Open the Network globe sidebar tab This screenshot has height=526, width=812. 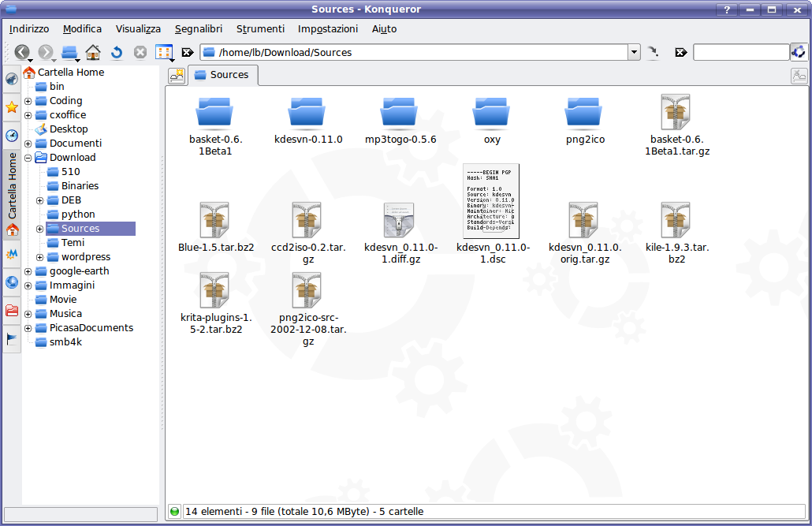12,282
